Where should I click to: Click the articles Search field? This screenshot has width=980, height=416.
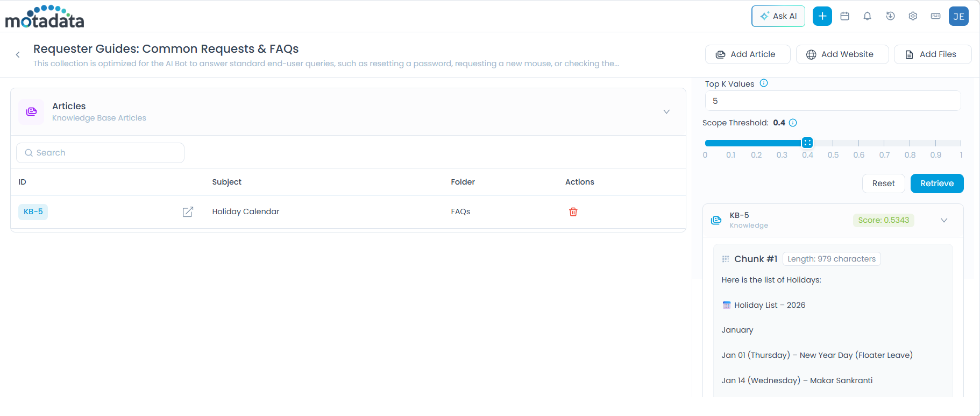101,153
